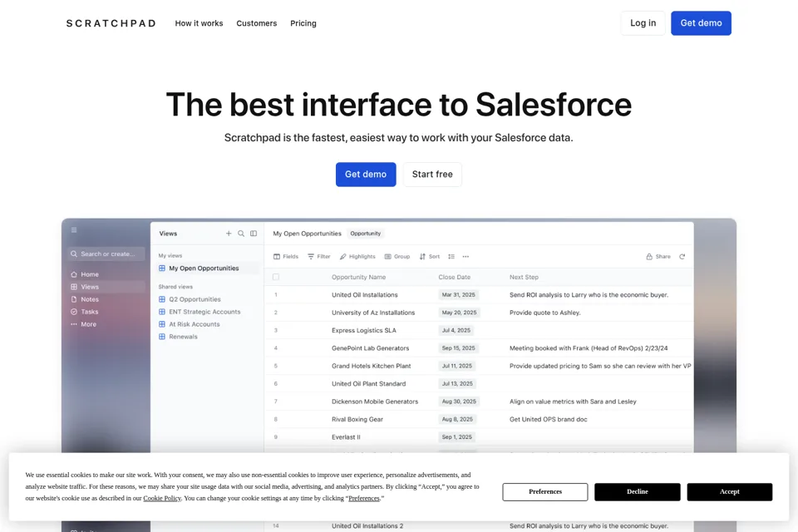Open Group in the table toolbar
The height and width of the screenshot is (532, 798).
(397, 257)
